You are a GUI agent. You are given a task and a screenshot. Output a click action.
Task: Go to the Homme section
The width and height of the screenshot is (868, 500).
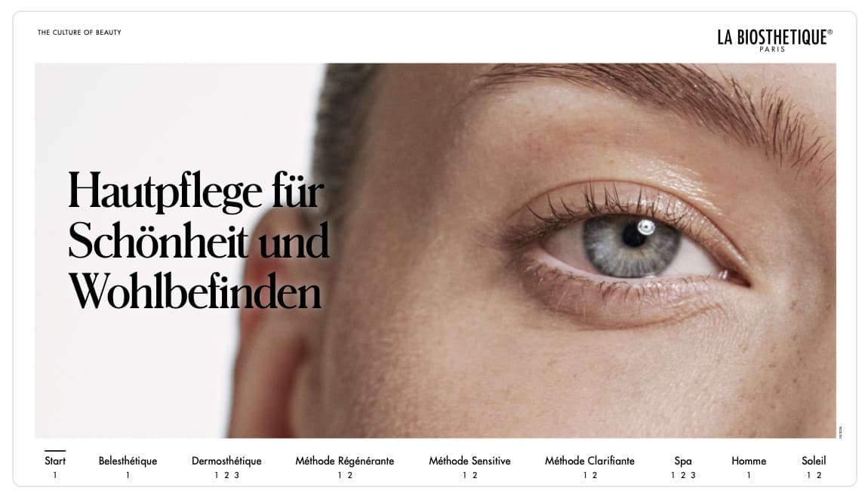749,461
